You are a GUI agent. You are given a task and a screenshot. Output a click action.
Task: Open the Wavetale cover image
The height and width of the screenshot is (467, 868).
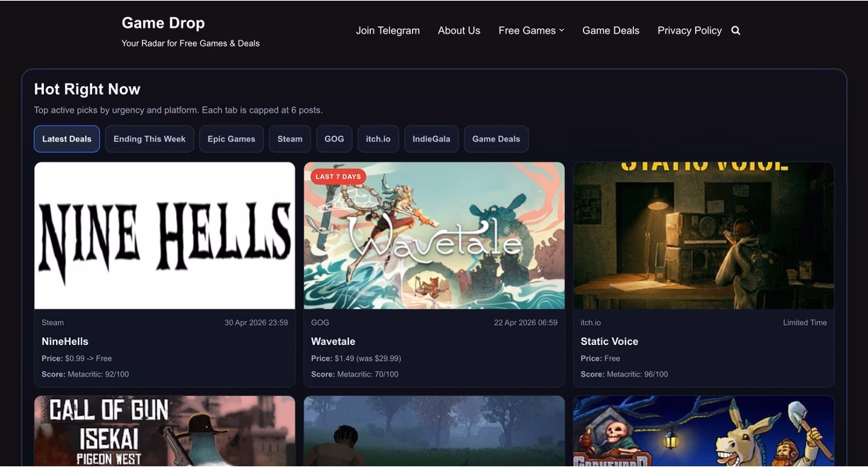(434, 236)
